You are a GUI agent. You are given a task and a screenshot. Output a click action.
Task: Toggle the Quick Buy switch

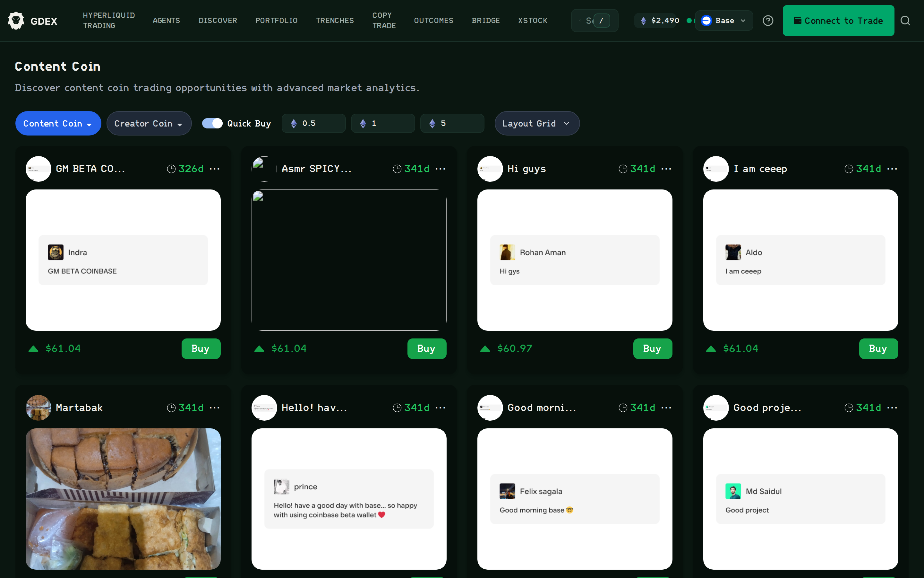point(212,123)
